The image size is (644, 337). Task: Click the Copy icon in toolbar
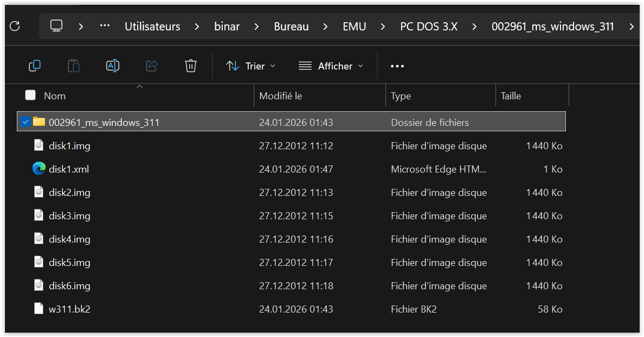(35, 66)
